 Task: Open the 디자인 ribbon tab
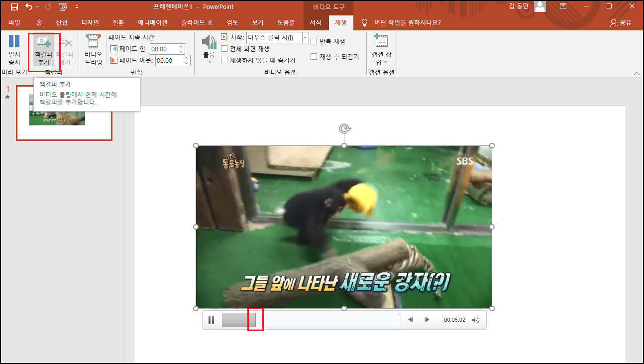pyautogui.click(x=90, y=22)
